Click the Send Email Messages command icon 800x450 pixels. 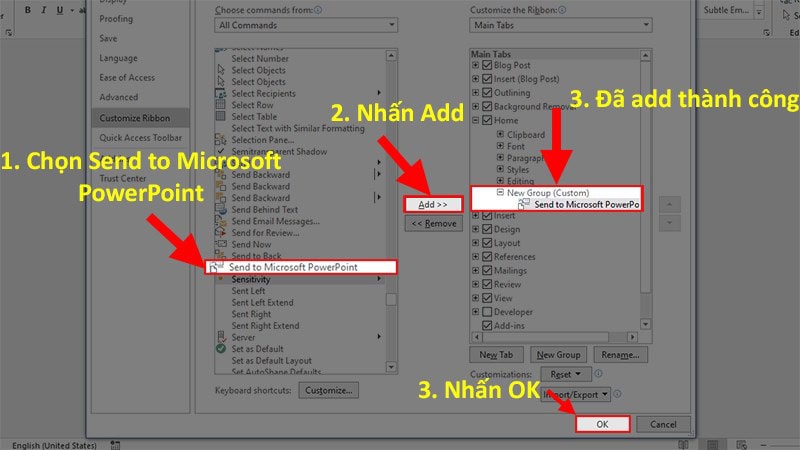pos(220,221)
